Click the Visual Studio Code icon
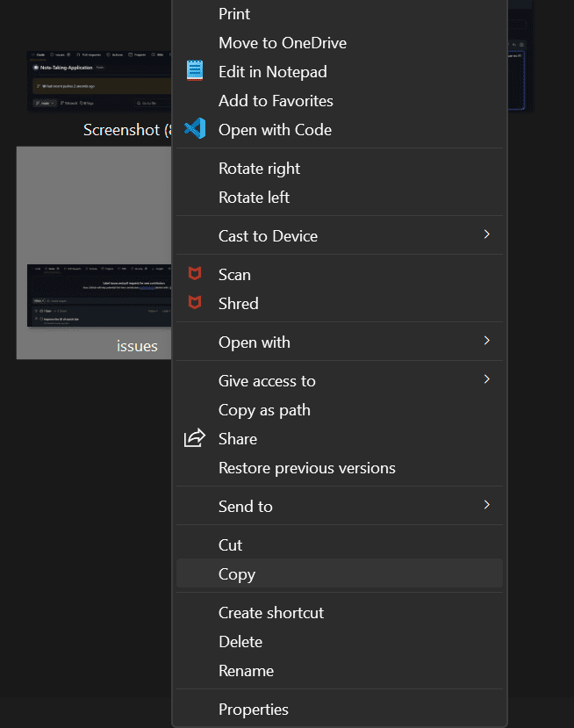 pos(195,129)
